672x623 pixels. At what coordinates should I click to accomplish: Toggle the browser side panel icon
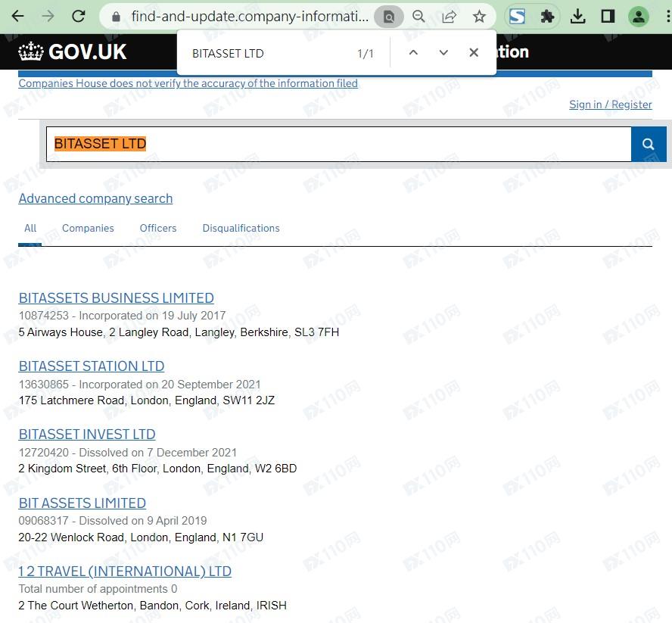coord(608,17)
